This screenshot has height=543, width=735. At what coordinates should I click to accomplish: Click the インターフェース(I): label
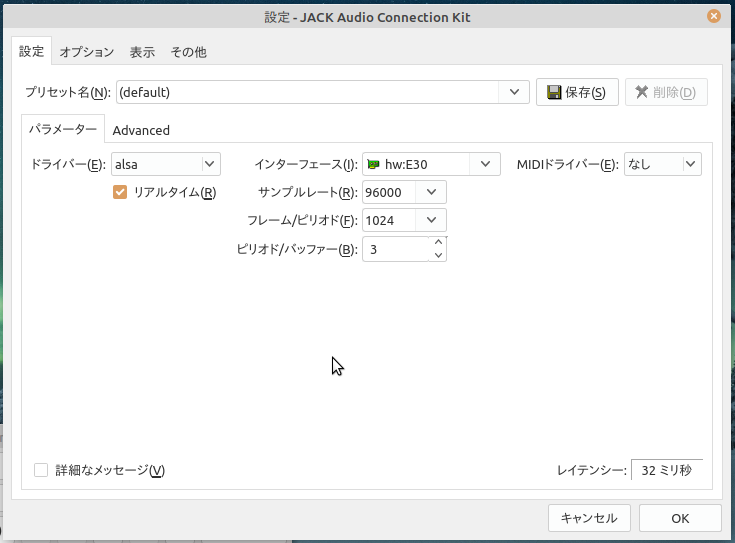pyautogui.click(x=306, y=165)
